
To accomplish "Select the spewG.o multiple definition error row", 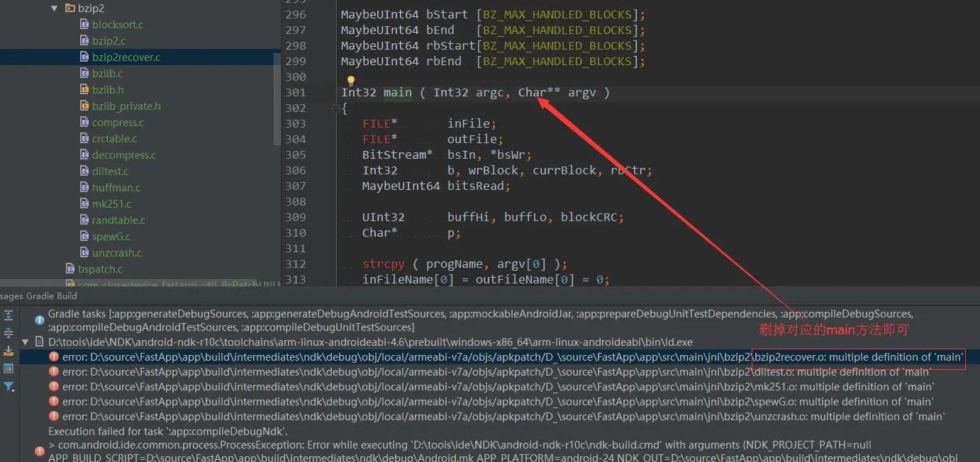I will (x=500, y=402).
